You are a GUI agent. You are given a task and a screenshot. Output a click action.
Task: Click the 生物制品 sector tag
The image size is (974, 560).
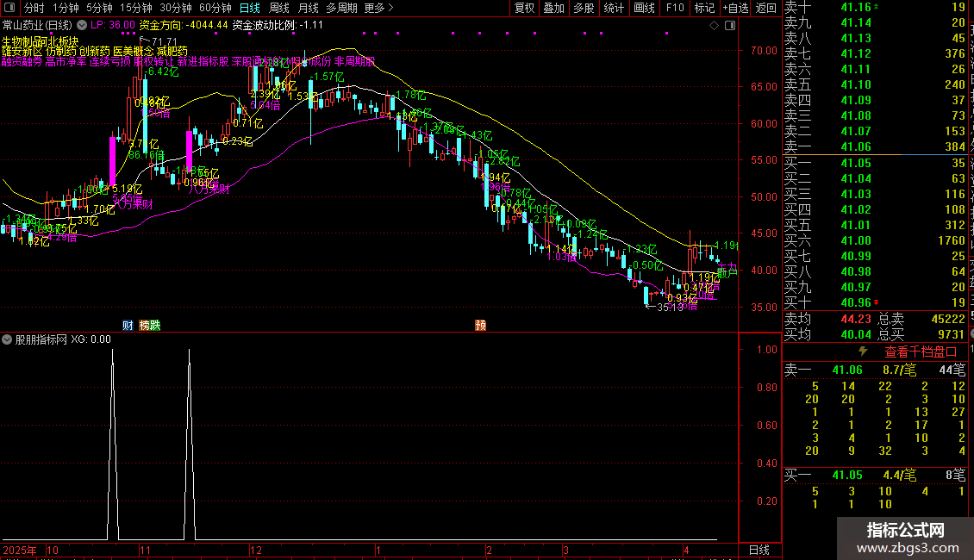coord(22,41)
